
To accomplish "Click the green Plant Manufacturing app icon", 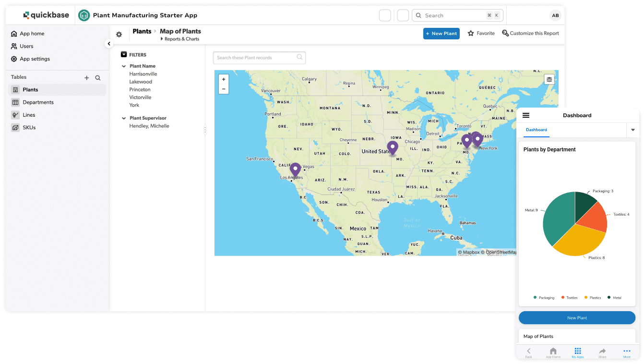I will [x=84, y=15].
